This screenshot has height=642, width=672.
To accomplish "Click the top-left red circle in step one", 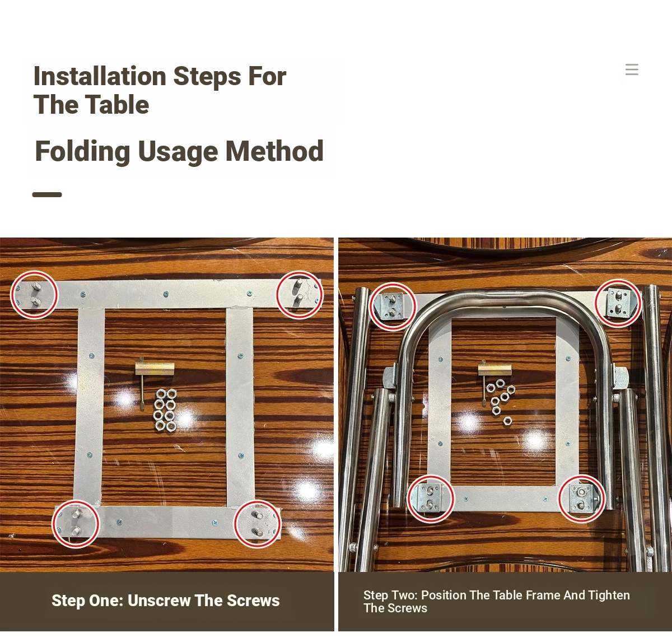I will (x=34, y=295).
